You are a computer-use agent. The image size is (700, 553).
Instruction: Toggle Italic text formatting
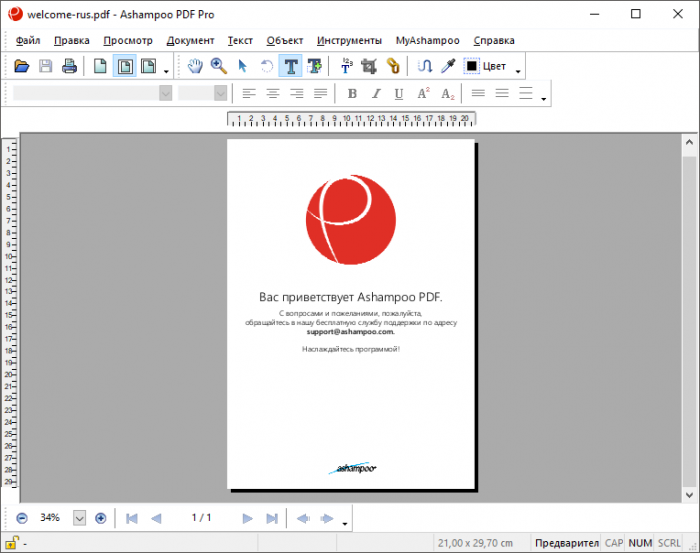point(376,94)
